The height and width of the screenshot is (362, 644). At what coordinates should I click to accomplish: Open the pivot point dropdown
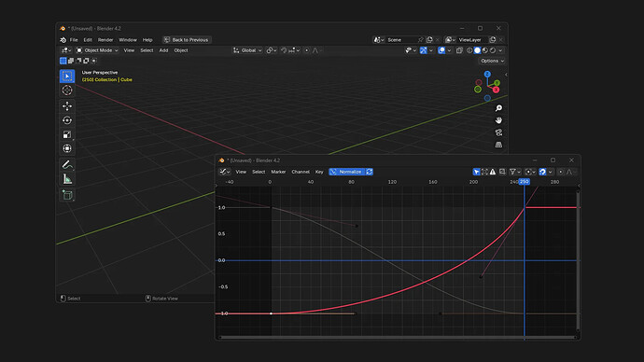(272, 50)
